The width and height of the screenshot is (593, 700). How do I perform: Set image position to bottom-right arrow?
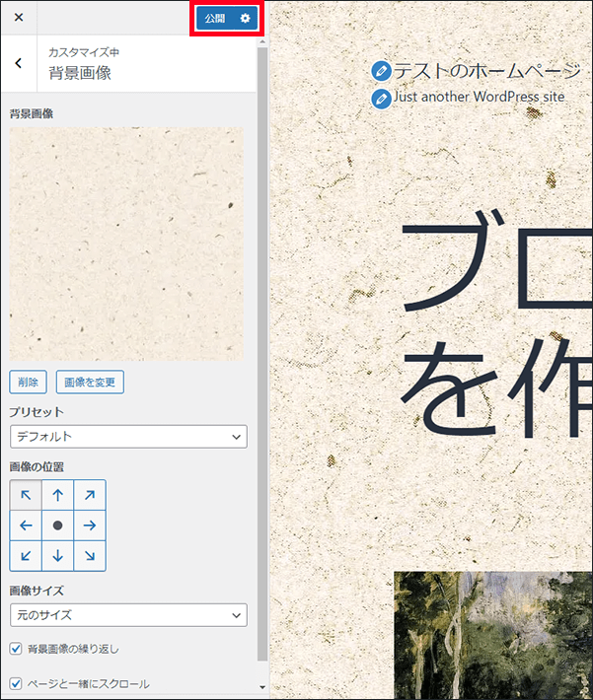coord(89,556)
